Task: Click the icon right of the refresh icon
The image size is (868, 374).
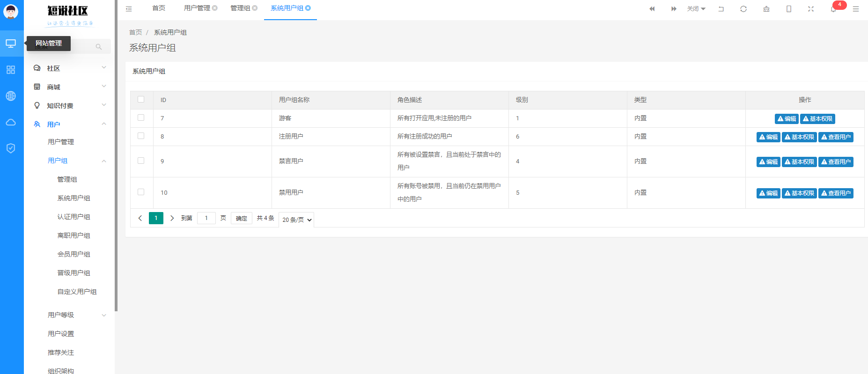Action: point(766,9)
